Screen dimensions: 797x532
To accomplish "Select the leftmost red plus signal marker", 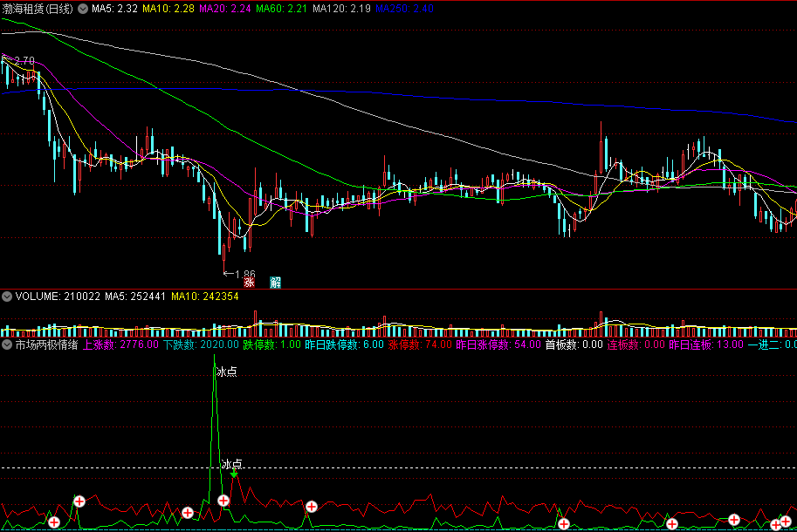I will tap(54, 522).
